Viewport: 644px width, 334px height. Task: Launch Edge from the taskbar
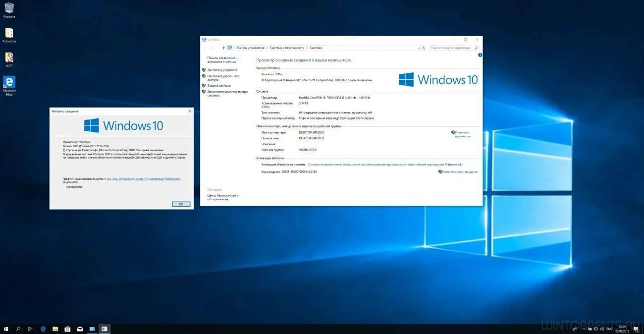43,329
